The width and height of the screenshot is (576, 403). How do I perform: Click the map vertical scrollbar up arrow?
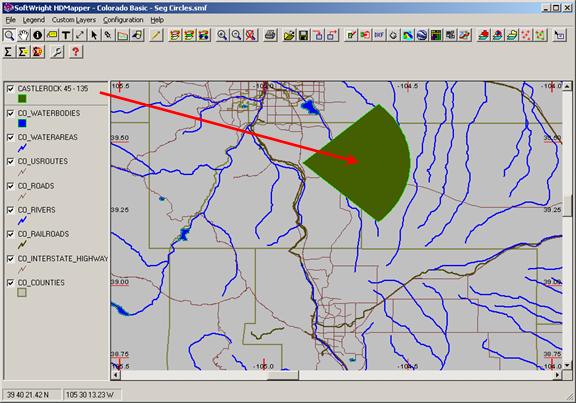(567, 86)
